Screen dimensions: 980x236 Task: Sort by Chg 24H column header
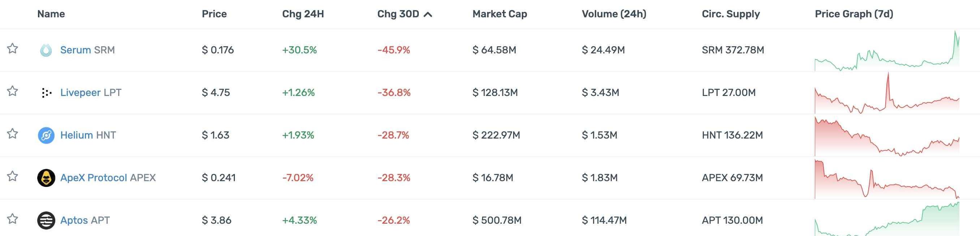(x=303, y=14)
